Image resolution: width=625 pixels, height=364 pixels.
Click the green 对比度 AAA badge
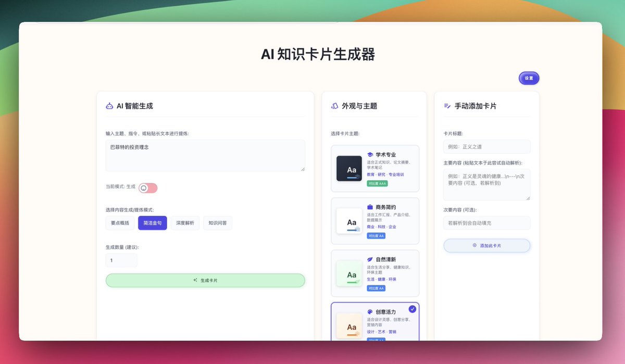pos(377,183)
